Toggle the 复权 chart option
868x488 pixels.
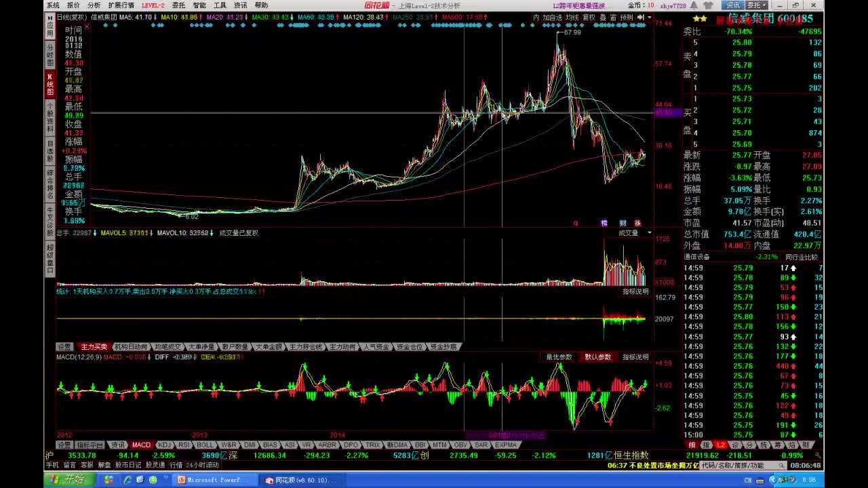589,18
